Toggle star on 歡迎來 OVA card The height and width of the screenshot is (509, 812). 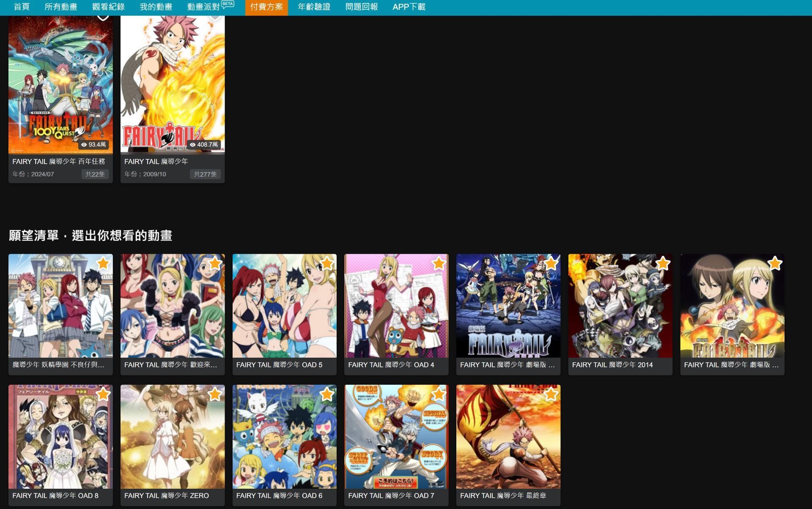click(215, 264)
